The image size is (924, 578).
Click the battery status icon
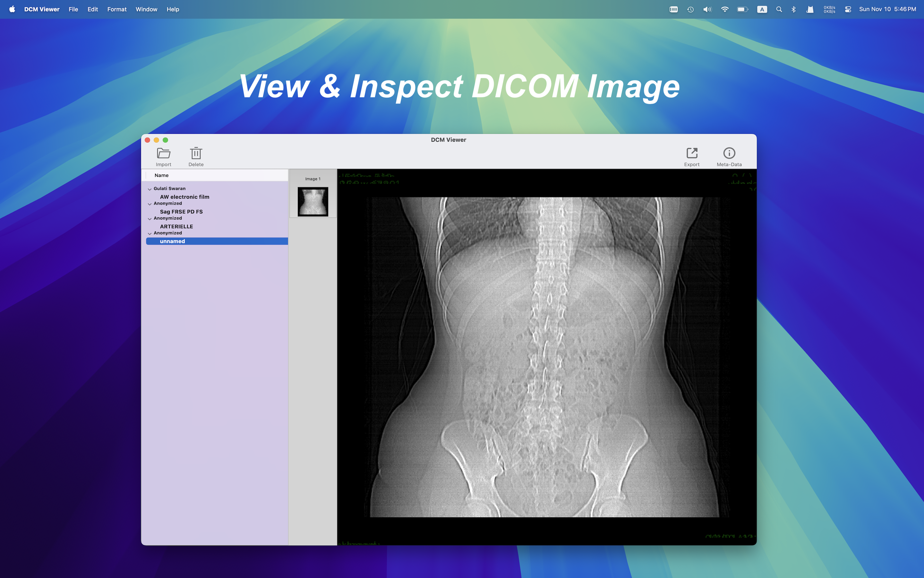click(x=742, y=9)
